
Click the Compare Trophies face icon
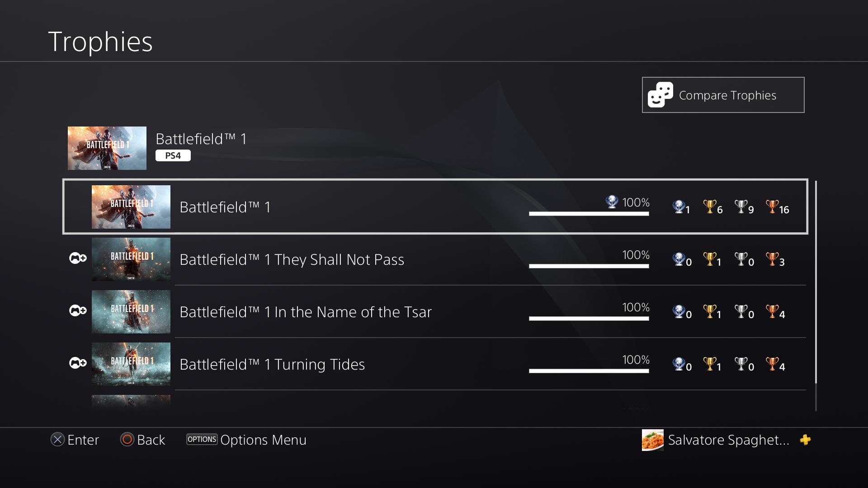pos(660,94)
